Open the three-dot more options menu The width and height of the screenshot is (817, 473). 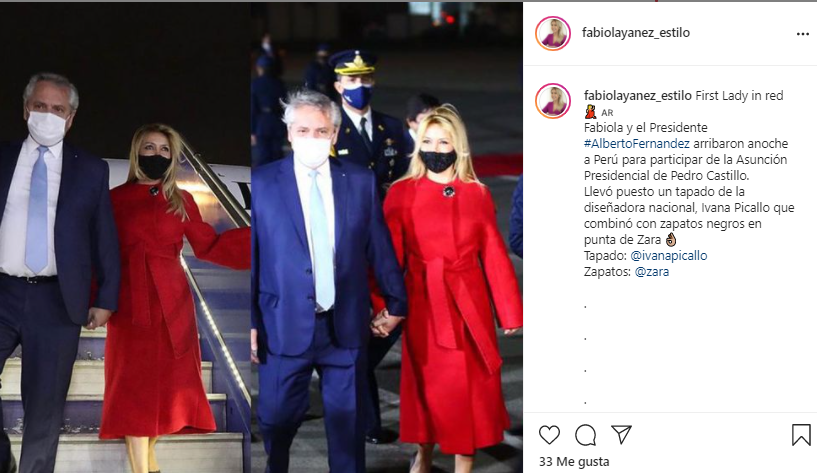[x=803, y=34]
